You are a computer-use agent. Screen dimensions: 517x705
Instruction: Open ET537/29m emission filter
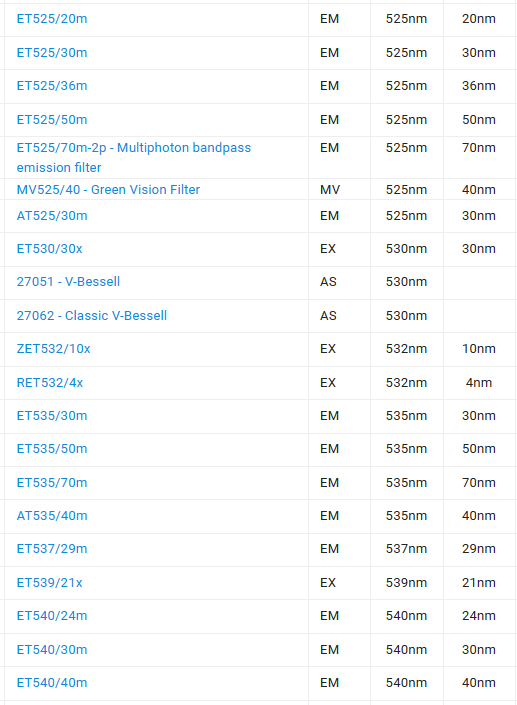click(52, 549)
